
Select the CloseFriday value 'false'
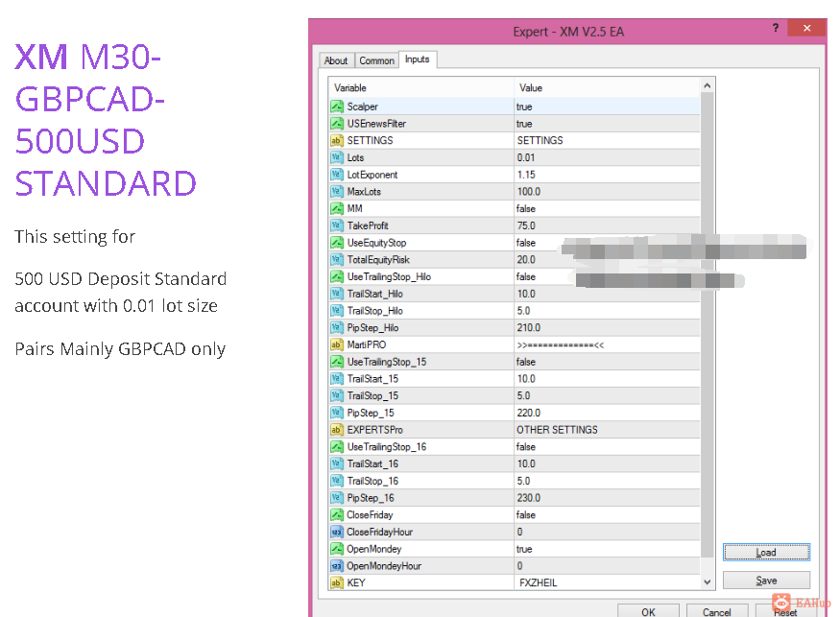(526, 514)
